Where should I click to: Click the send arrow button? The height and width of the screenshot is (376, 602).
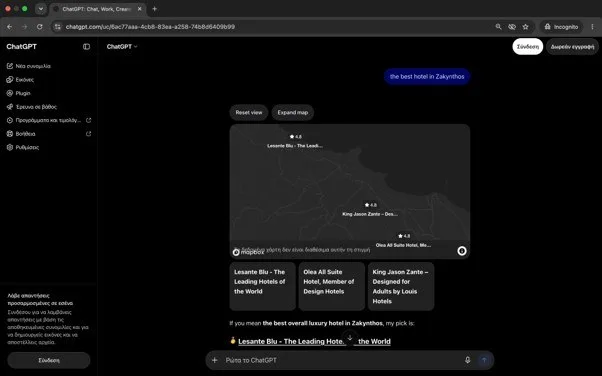[x=484, y=360]
